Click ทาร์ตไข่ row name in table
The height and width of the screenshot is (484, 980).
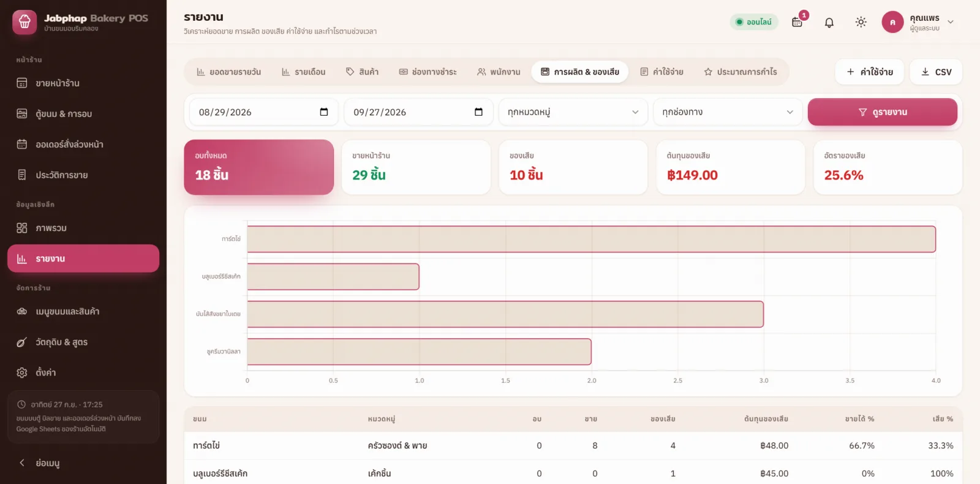click(206, 445)
